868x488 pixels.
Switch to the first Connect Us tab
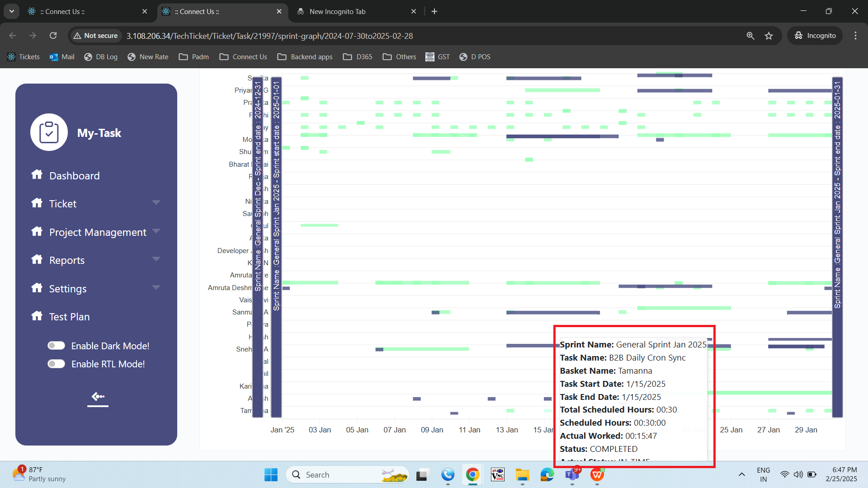(x=87, y=11)
